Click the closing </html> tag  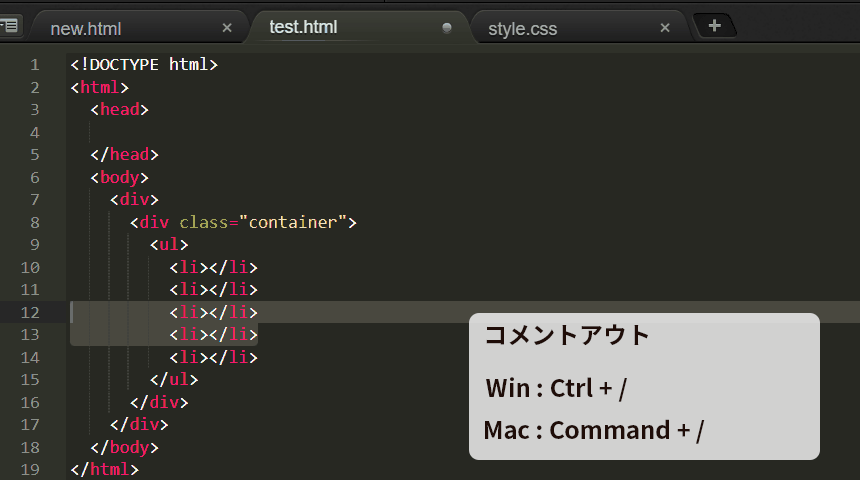(104, 470)
